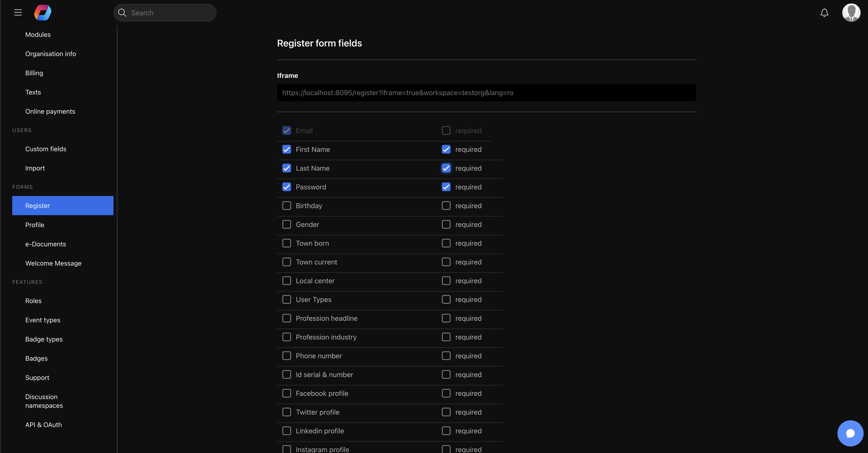Click into the Search input field
868x453 pixels.
[x=170, y=13]
